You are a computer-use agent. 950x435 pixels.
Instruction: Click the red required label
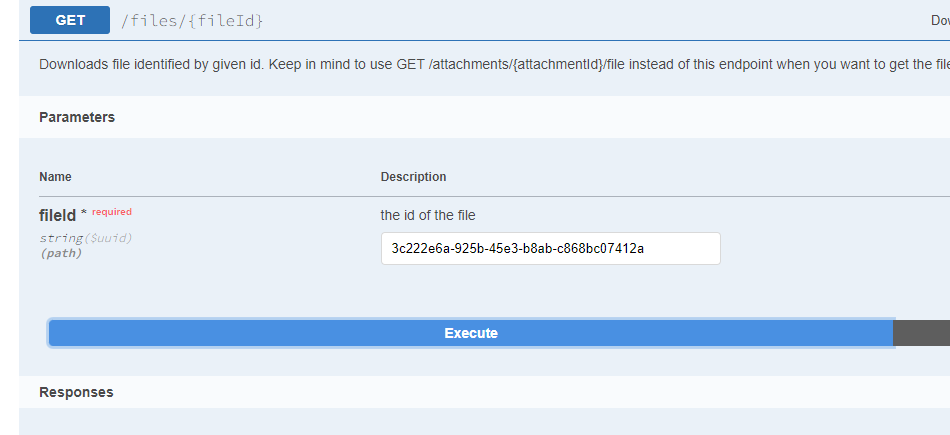[111, 212]
